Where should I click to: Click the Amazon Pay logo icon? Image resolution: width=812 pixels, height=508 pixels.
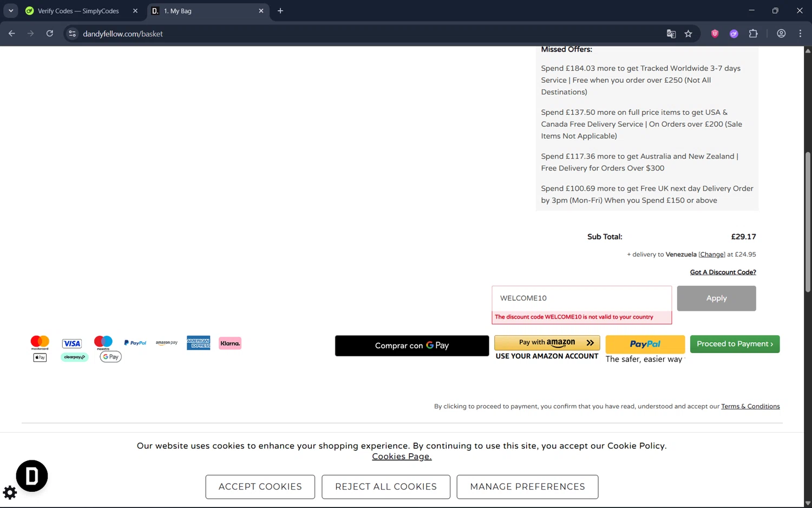click(167, 343)
